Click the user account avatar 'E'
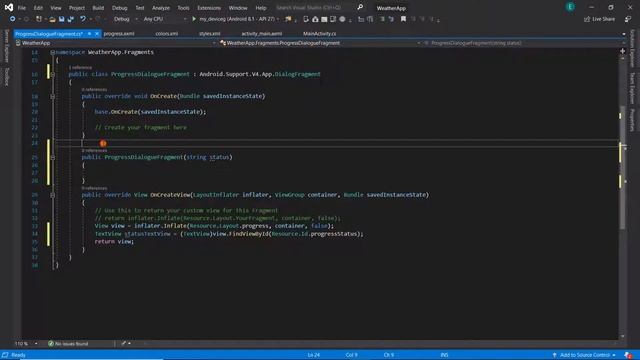Image resolution: width=640 pixels, height=360 pixels. tap(570, 7)
